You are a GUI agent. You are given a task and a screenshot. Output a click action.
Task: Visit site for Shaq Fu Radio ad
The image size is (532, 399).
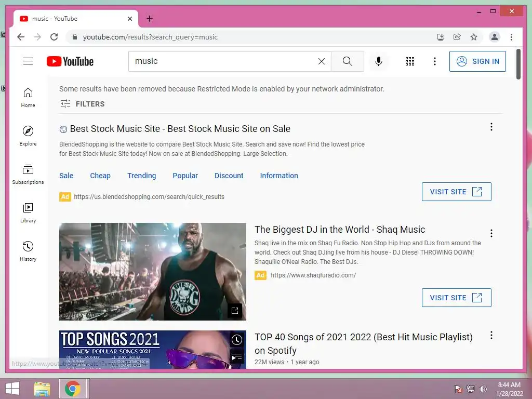coord(456,298)
